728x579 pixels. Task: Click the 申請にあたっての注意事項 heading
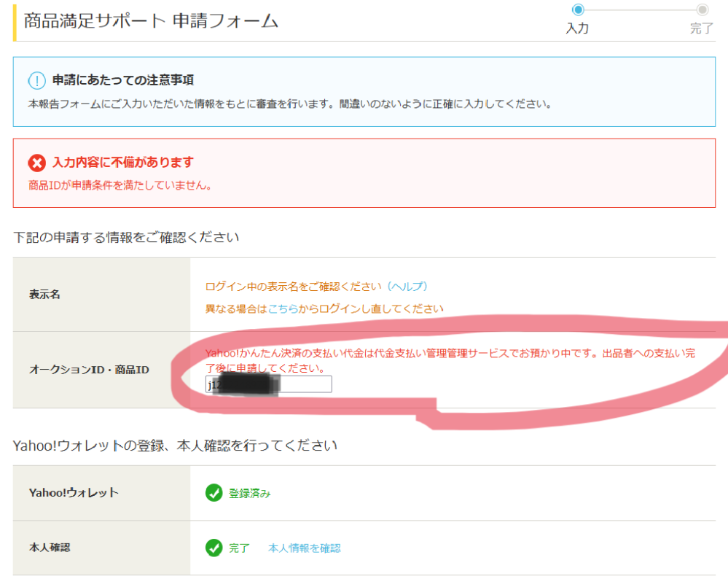tap(123, 80)
